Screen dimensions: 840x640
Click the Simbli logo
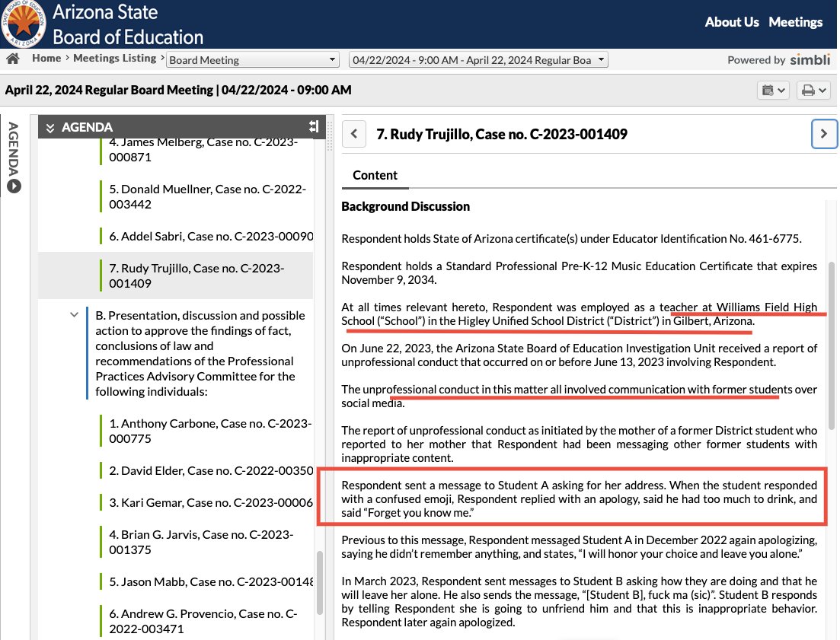[810, 59]
